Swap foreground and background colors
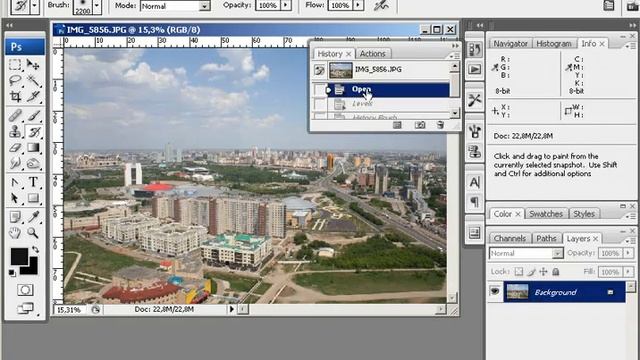 (x=36, y=249)
